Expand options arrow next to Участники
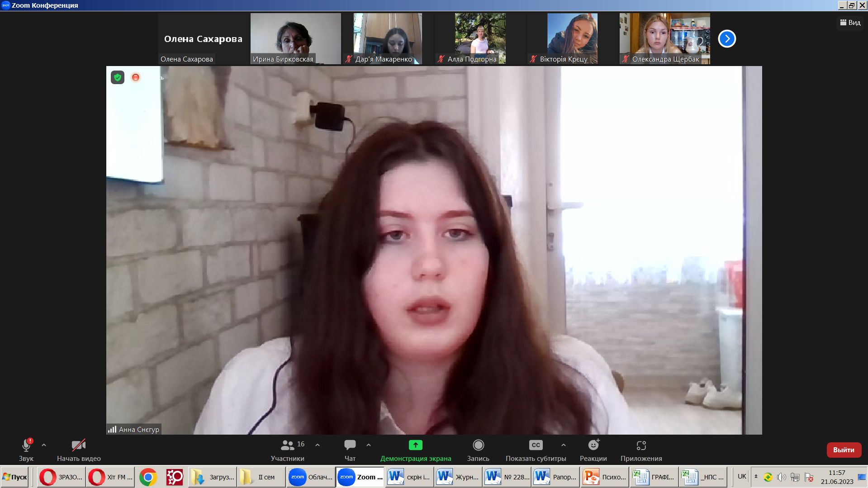Viewport: 868px width, 488px height. (318, 445)
